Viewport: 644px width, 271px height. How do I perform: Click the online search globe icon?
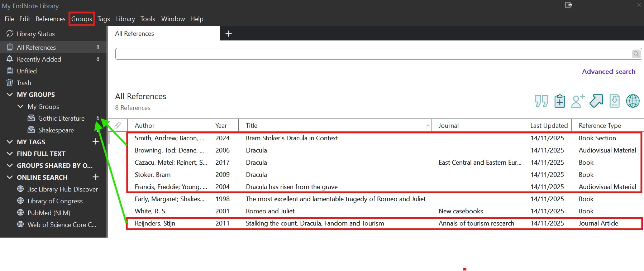pyautogui.click(x=633, y=101)
